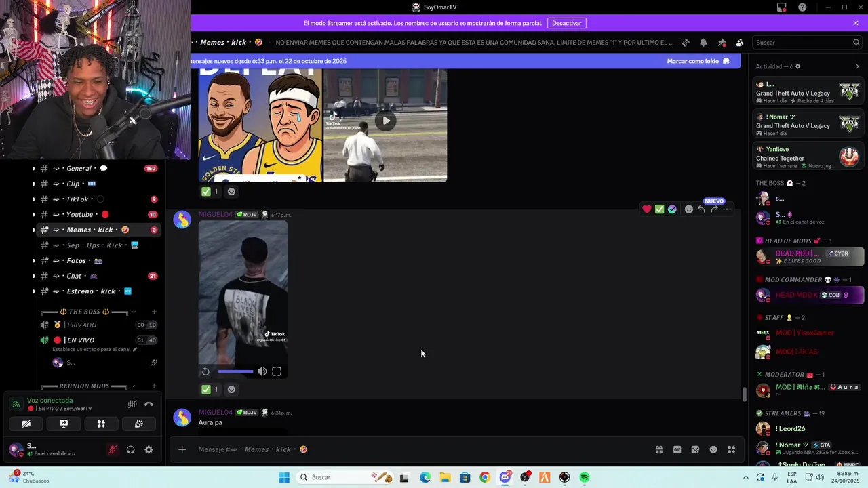The height and width of the screenshot is (488, 868).
Task: Open Actividad settings gear
Action: click(x=797, y=66)
